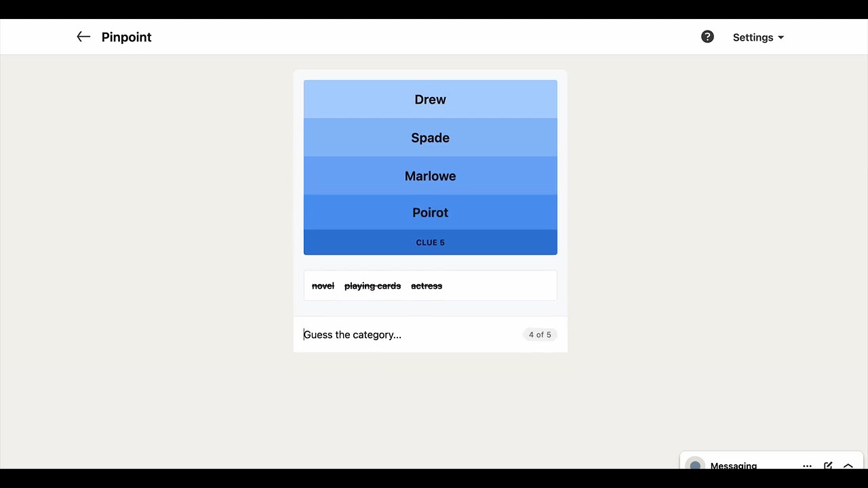Viewport: 868px width, 488px height.
Task: Select the "Poirot" clue card
Action: (x=430, y=213)
